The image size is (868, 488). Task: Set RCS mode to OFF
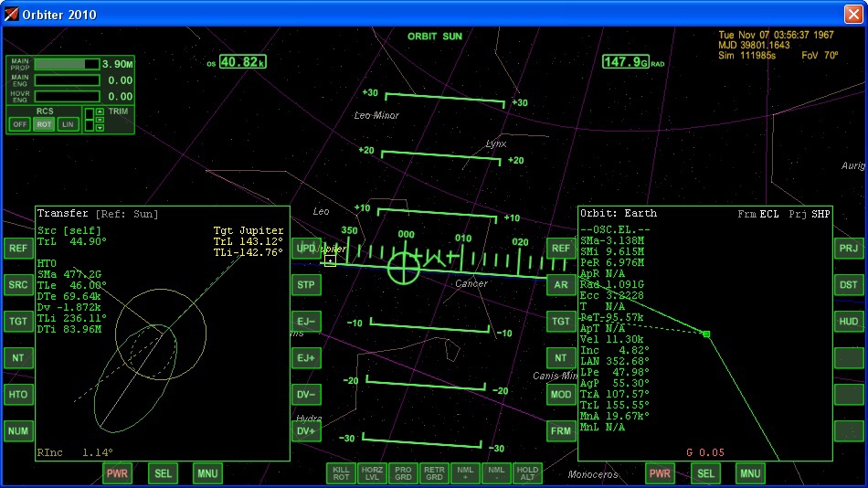[x=20, y=124]
